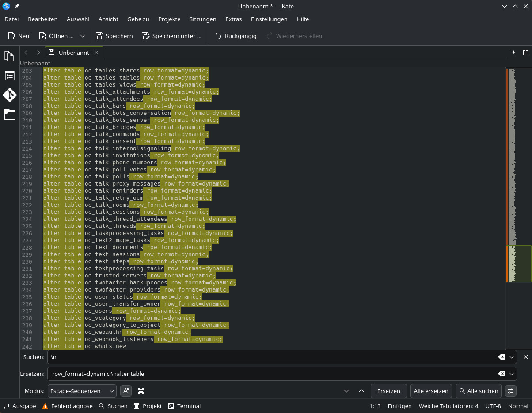This screenshot has height=413, width=532.
Task: Click the split view icon at top right
Action: pos(525,53)
